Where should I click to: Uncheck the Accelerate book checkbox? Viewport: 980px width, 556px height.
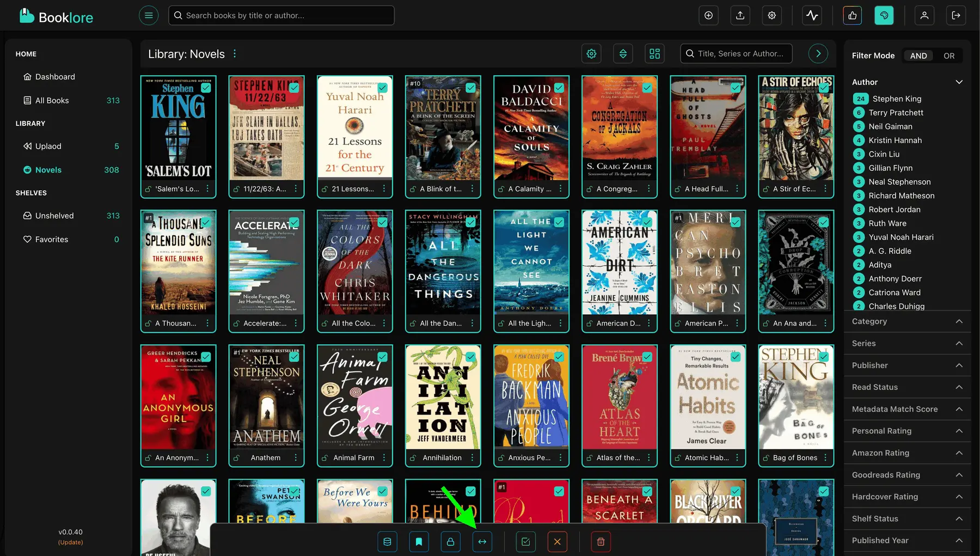[294, 222]
